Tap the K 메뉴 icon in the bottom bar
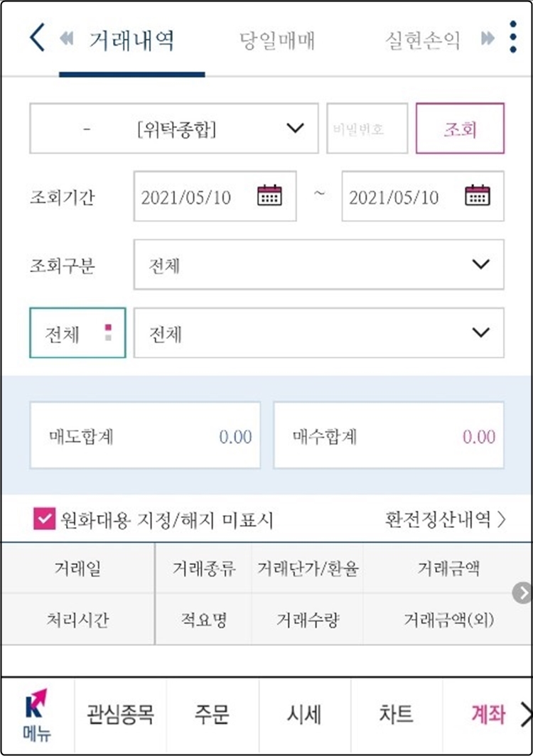533x756 pixels. [34, 714]
